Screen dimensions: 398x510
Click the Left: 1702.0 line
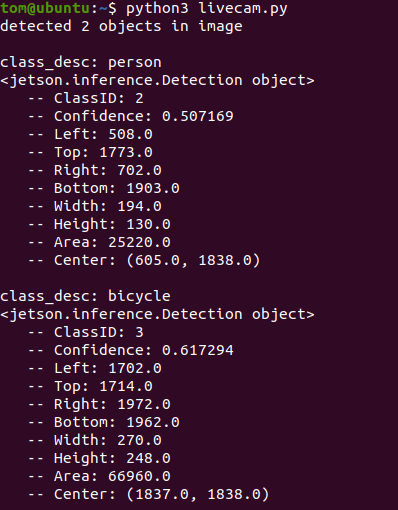coord(95,368)
